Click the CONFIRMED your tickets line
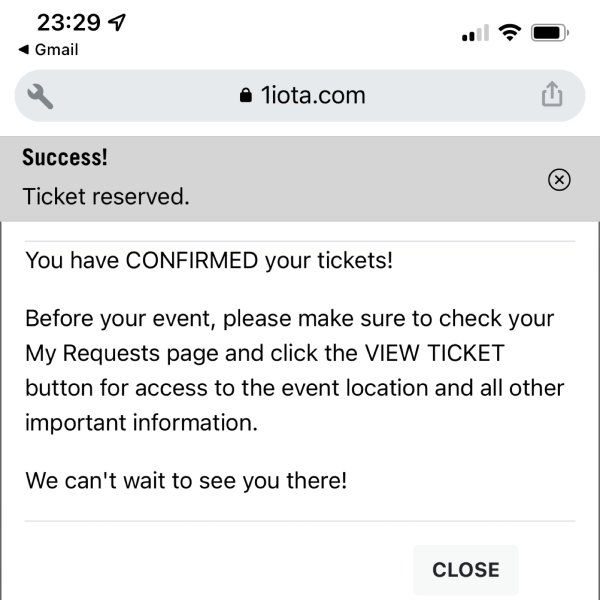This screenshot has width=600, height=600. [x=209, y=261]
